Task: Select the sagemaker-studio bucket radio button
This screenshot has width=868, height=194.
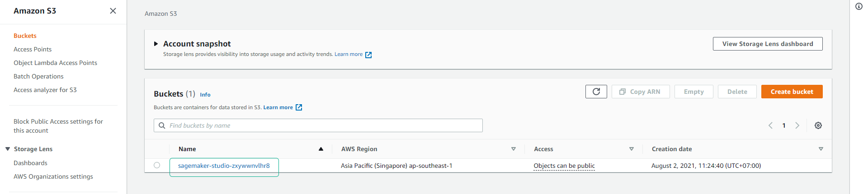Action: tap(157, 165)
